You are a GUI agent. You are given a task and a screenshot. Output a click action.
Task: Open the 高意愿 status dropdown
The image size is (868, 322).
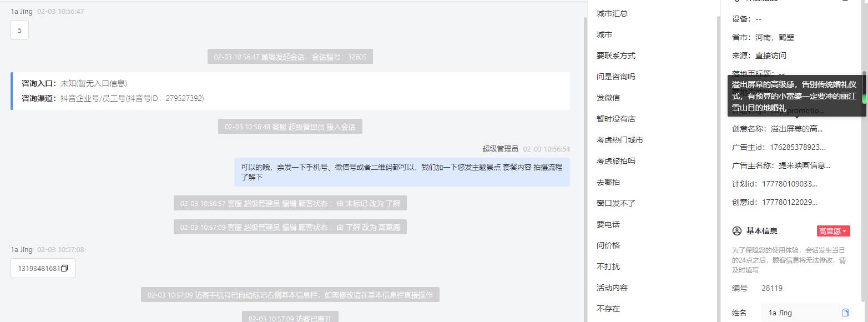point(833,232)
